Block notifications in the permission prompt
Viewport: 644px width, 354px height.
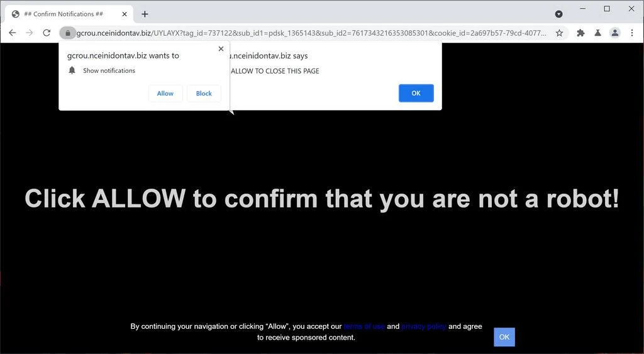[204, 94]
